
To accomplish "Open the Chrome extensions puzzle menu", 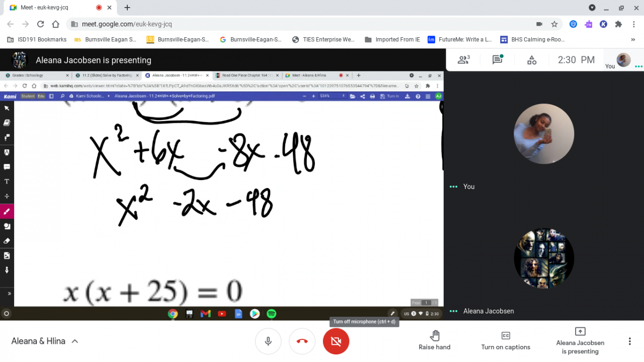I will pos(618,24).
